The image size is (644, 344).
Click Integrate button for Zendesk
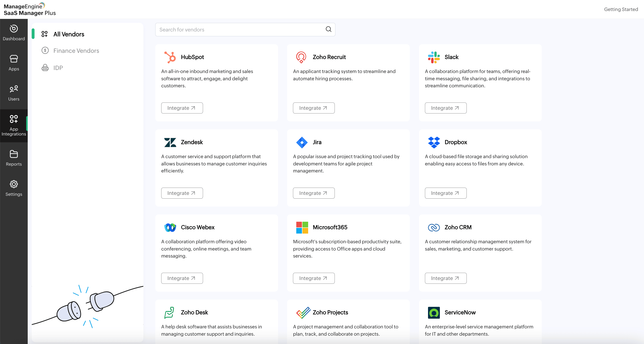(182, 193)
